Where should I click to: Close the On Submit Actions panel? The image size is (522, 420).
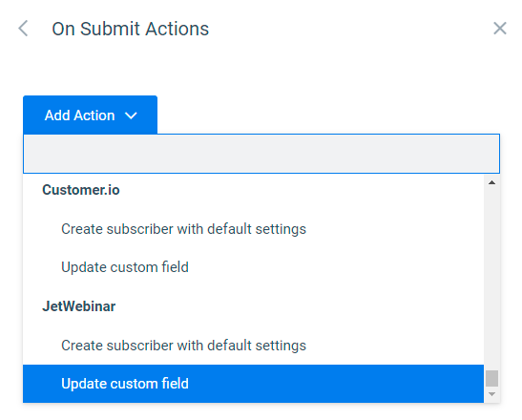pyautogui.click(x=500, y=29)
